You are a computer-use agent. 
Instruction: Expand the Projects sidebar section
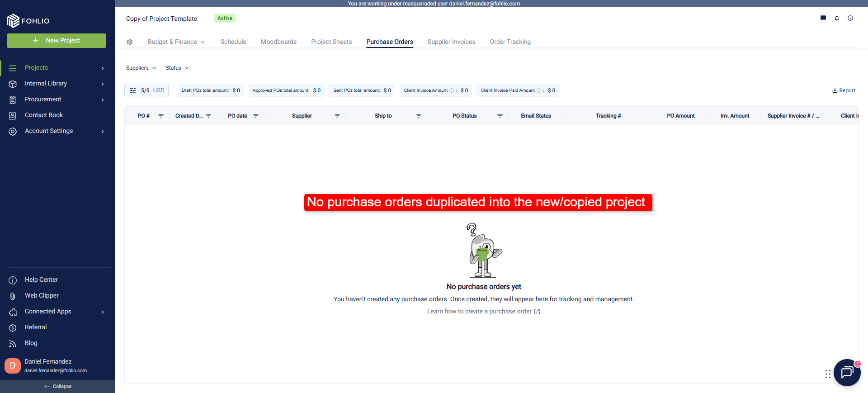[x=103, y=68]
